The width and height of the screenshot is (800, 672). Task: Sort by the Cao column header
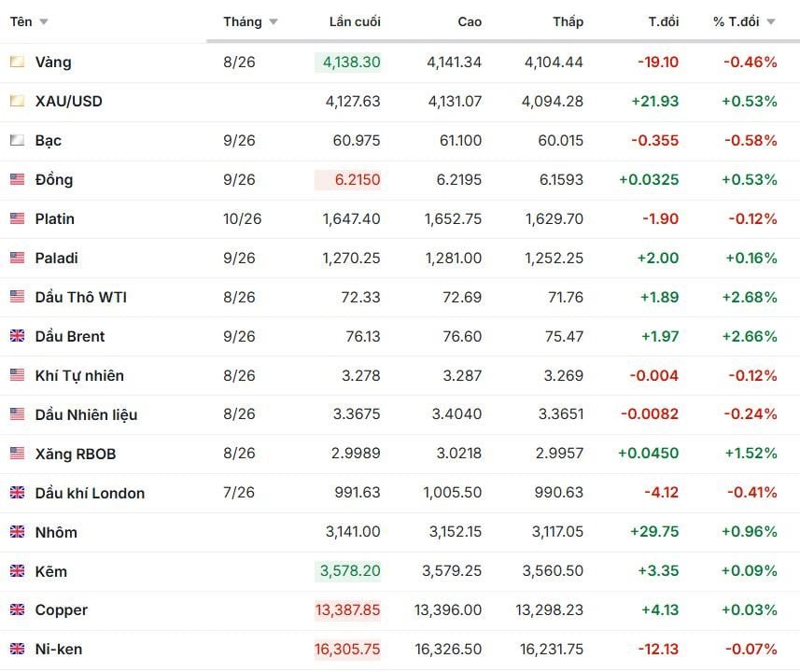point(470,21)
